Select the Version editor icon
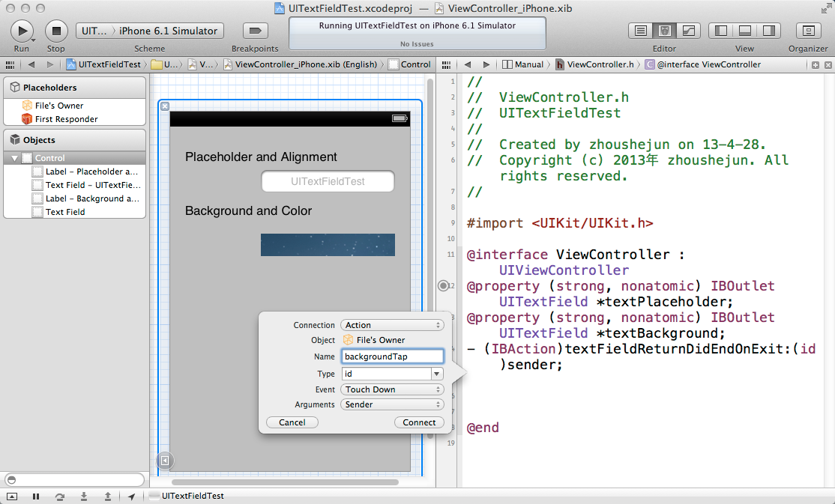Image resolution: width=835 pixels, height=504 pixels. pos(688,31)
